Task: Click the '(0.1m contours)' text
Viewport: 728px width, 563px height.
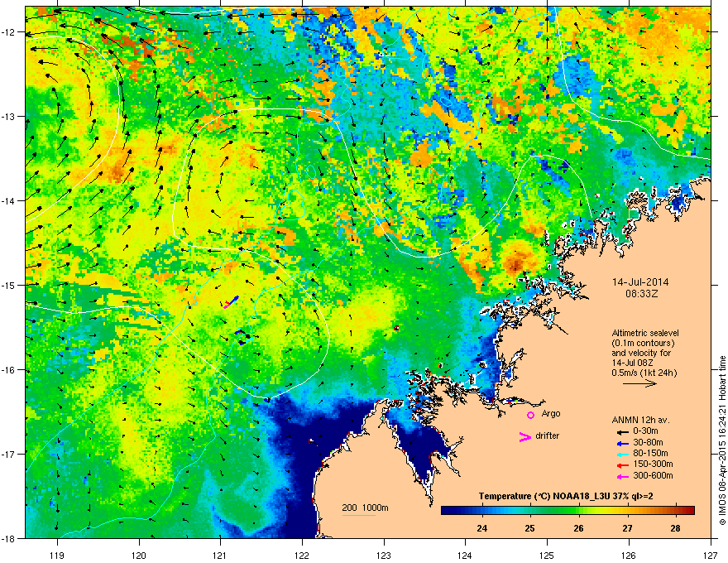Action: coord(643,344)
